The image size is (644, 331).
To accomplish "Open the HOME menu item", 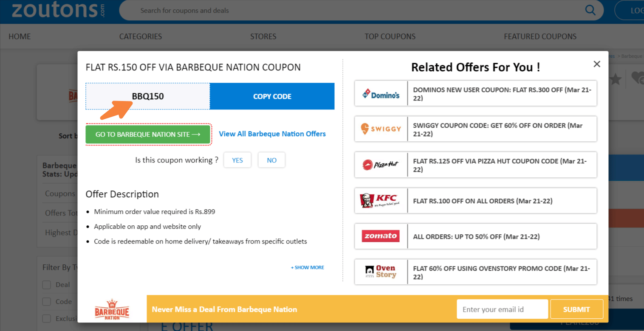I will [x=20, y=36].
